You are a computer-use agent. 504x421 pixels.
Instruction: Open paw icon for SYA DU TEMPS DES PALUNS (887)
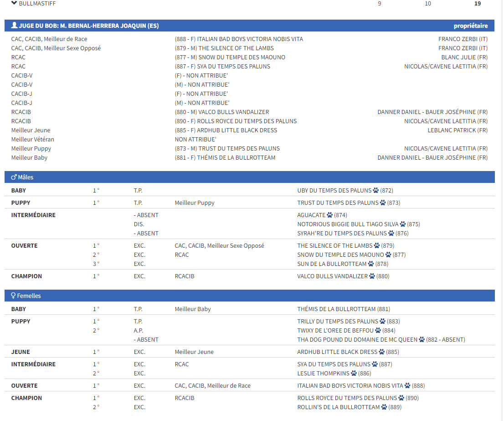click(375, 364)
